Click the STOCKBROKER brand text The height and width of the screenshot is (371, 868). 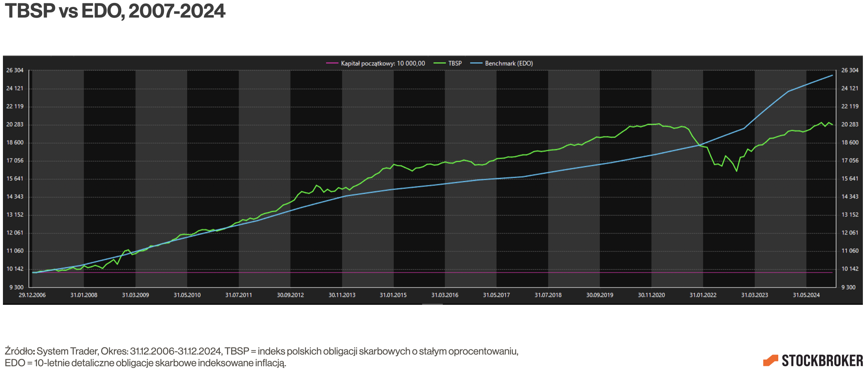[x=822, y=361]
